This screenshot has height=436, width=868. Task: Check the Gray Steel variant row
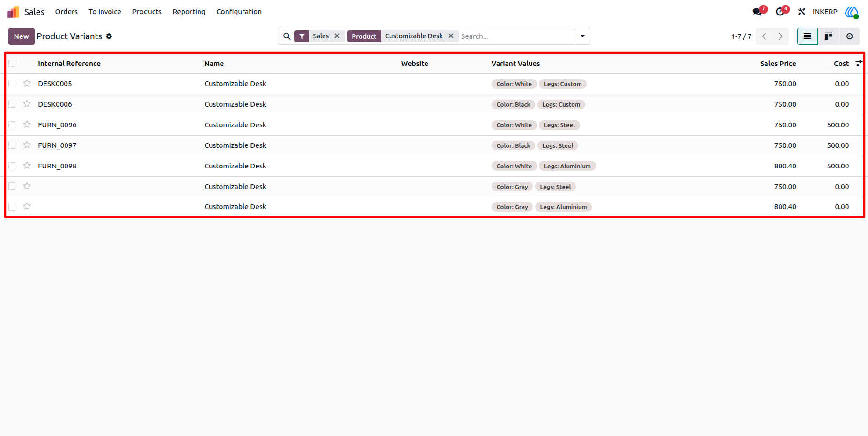pyautogui.click(x=12, y=186)
